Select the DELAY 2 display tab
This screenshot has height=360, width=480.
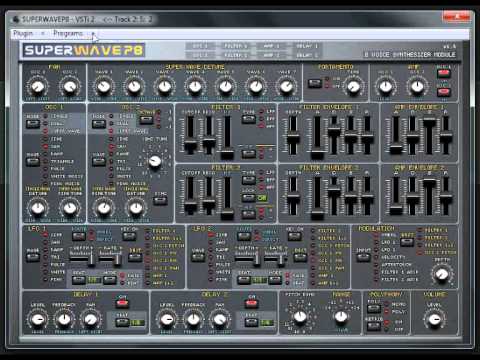tap(307, 55)
